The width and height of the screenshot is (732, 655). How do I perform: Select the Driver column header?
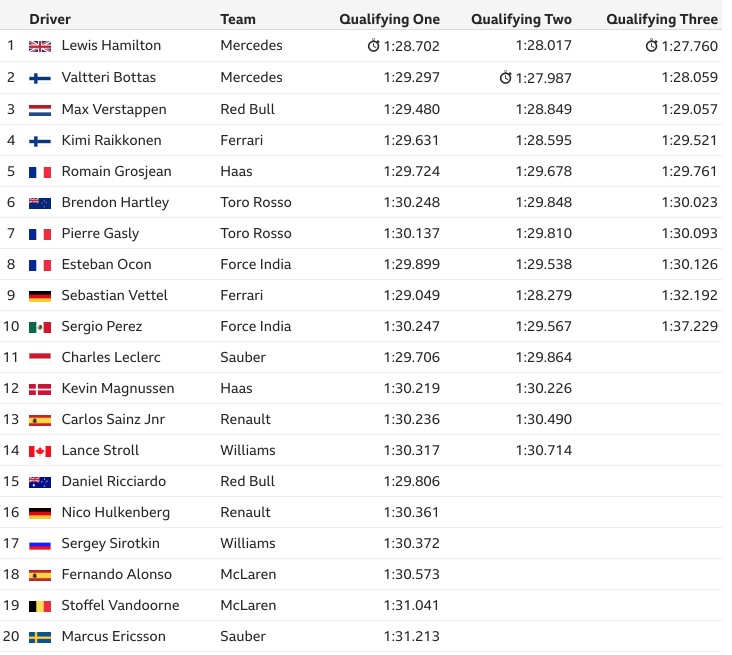[x=50, y=19]
